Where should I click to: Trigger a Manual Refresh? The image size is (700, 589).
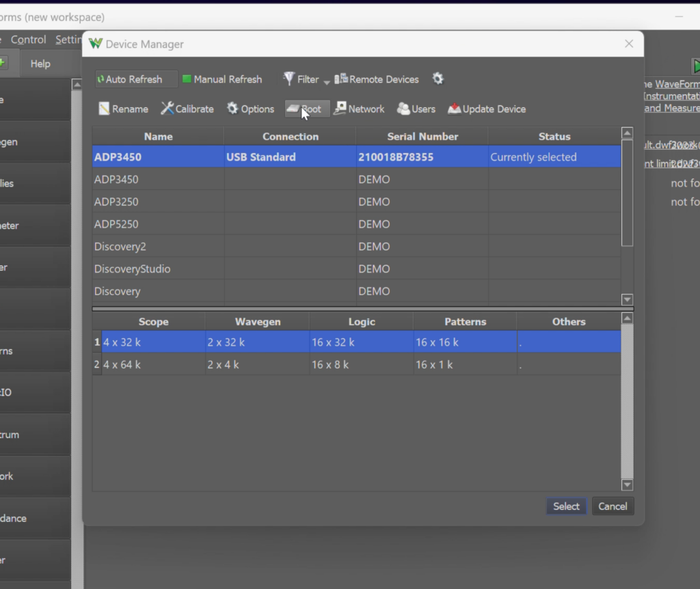coord(222,79)
